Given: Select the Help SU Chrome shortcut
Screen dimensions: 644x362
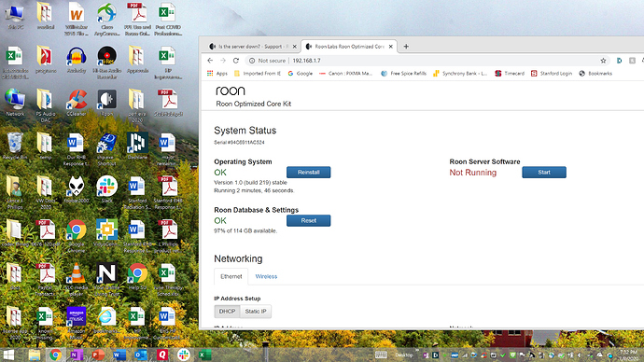Looking at the screenshot, I should click(137, 277).
